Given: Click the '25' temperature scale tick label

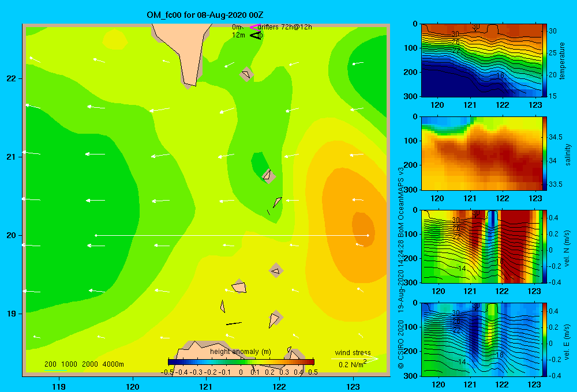Looking at the screenshot, I should (x=552, y=53).
